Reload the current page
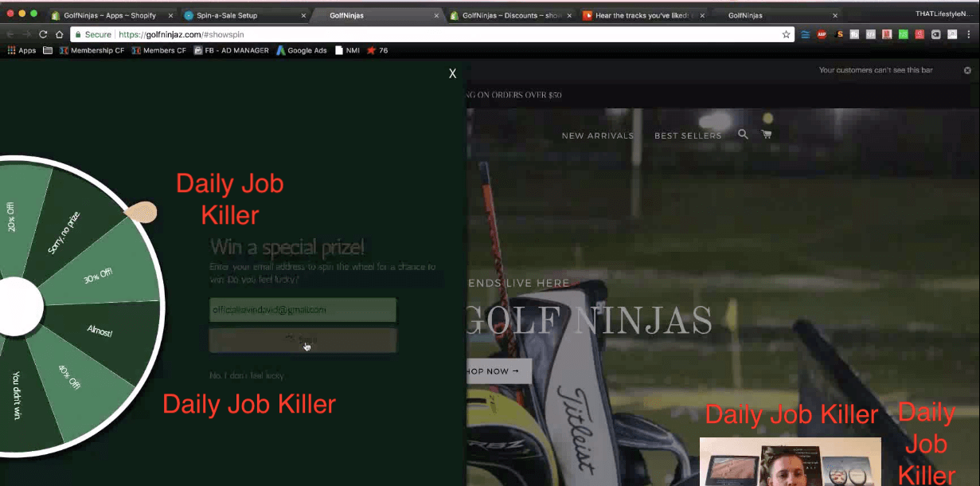Screen dimensions: 980x486 click(43, 34)
